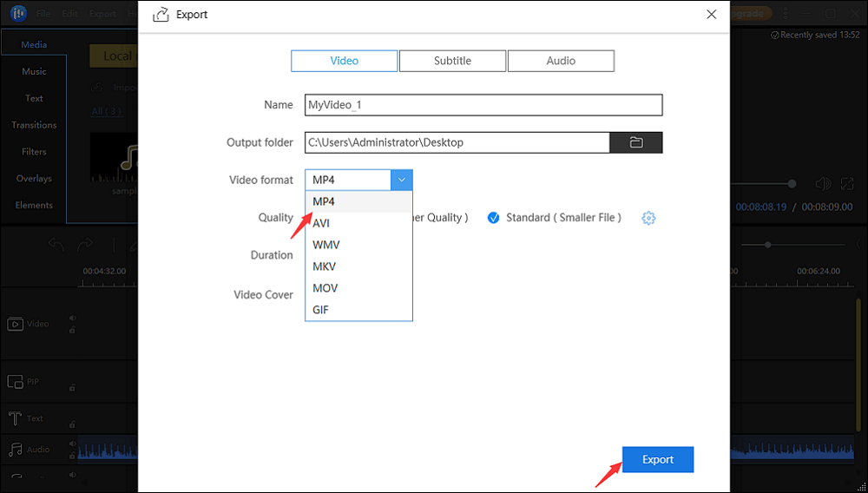Image resolution: width=868 pixels, height=493 pixels.
Task: Click the folder browse icon for output folder
Action: 636,142
